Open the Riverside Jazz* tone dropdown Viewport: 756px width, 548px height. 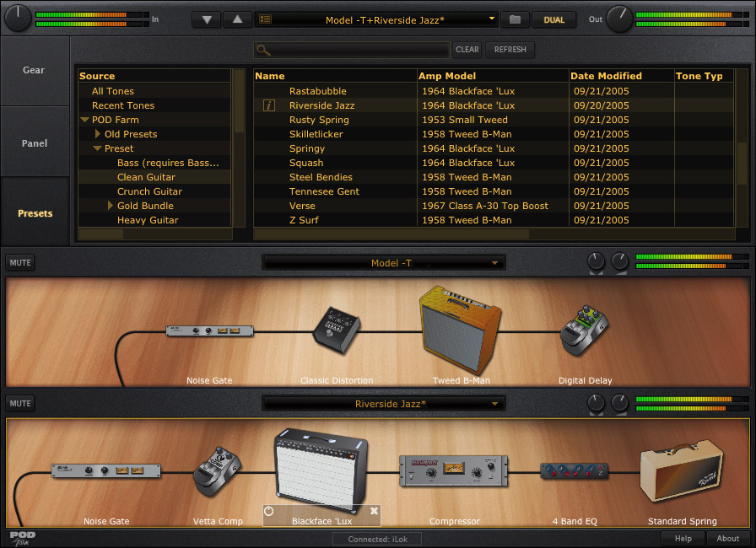click(x=494, y=404)
